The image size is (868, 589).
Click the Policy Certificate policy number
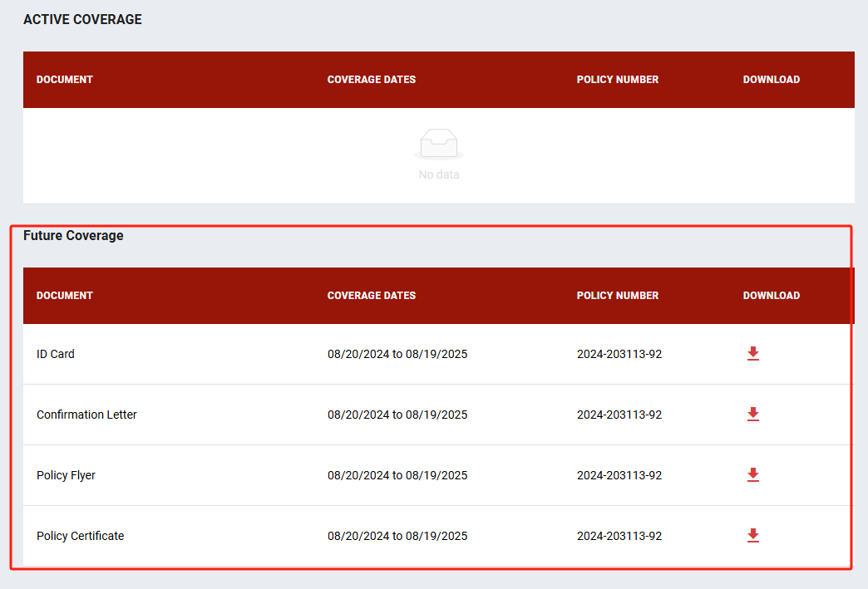click(619, 536)
